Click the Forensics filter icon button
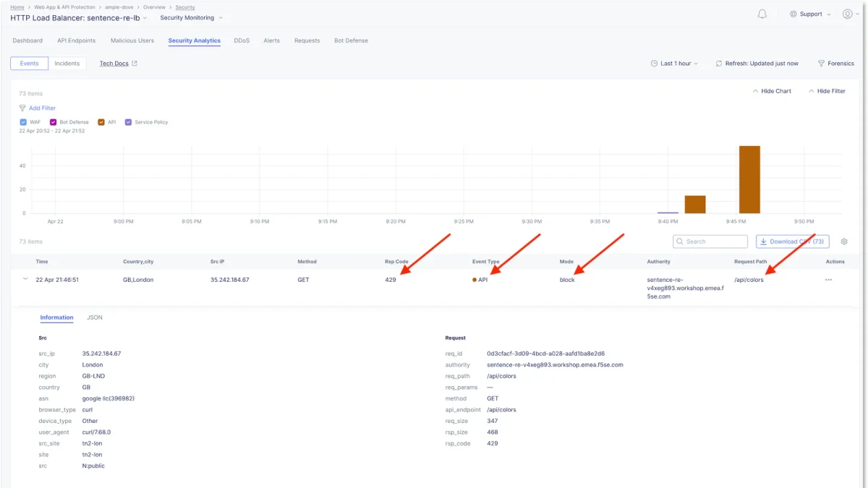 coord(836,64)
